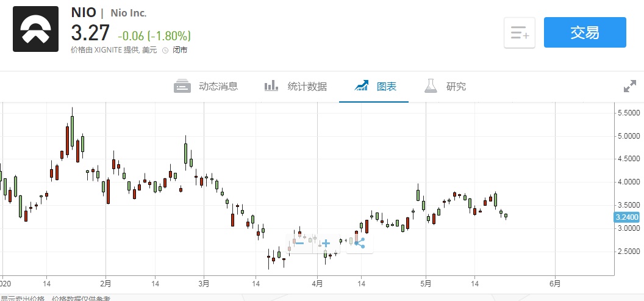Screen dimensions: 644x301
Task: Click the -0.06 (-1.80%) price change
Action: point(154,35)
